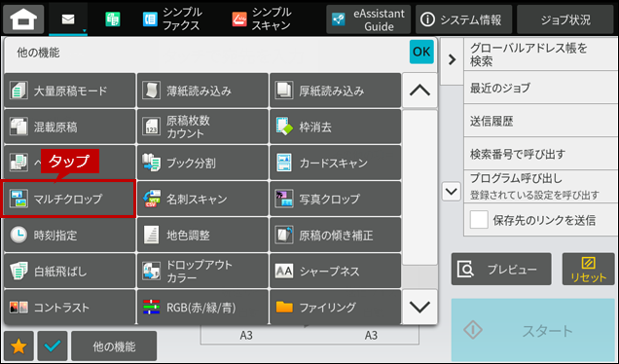The image size is (619, 364).
Task: Move the function list down with down arrow
Action: [x=419, y=307]
